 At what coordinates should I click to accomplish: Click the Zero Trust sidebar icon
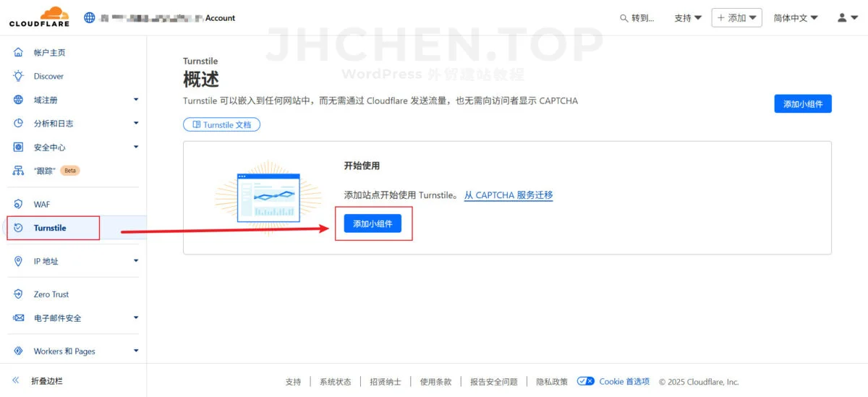[19, 294]
